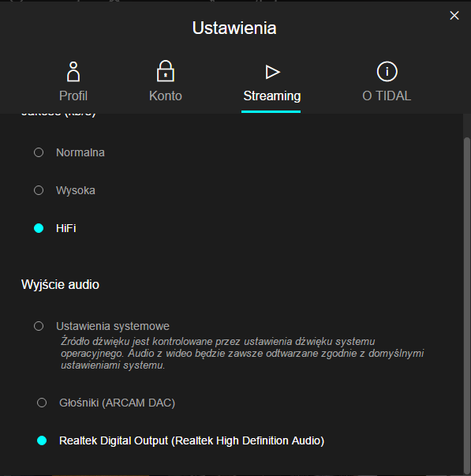Close the Ustawienia settings dialog
471x476 pixels.
point(454,16)
